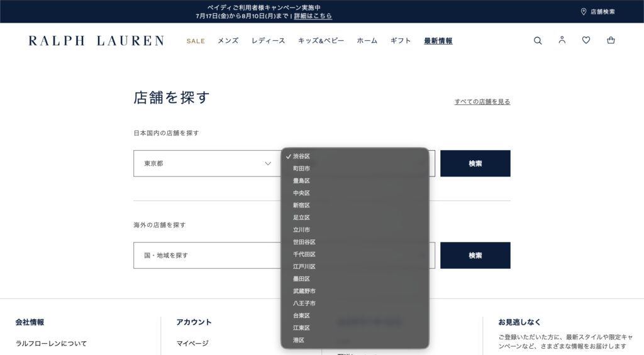Click the アカウント footer heading

[194, 322]
